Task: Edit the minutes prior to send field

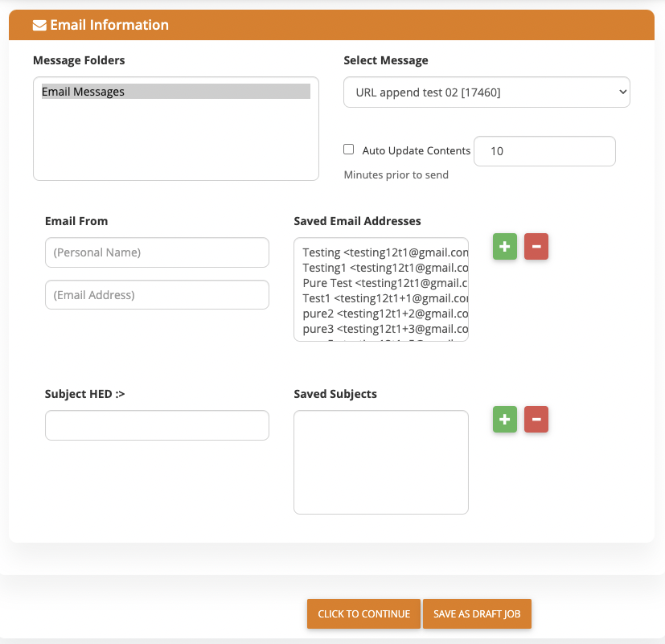Action: 544,151
